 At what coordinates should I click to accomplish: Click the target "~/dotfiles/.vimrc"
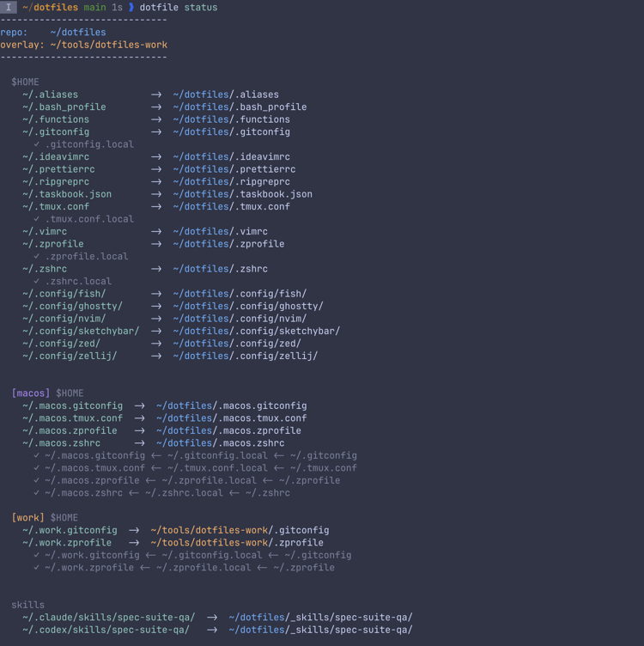(x=221, y=231)
